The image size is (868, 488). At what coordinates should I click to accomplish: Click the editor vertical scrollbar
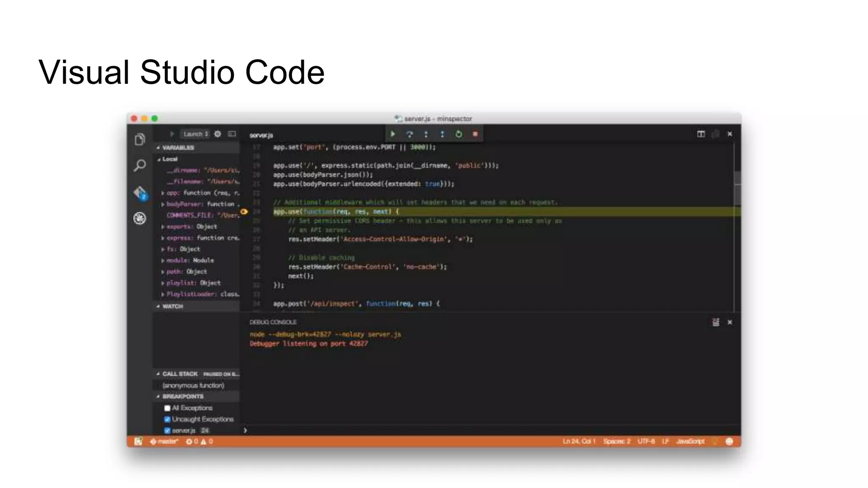click(x=737, y=189)
